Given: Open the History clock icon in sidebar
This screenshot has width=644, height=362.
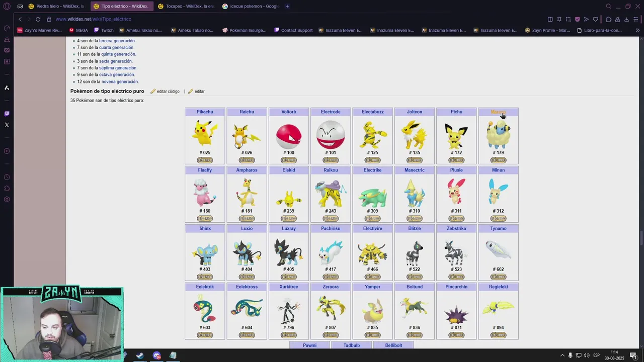Looking at the screenshot, I should tap(7, 177).
